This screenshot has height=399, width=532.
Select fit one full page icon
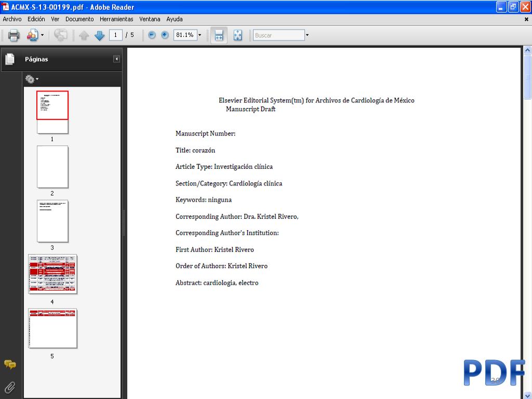[x=238, y=35]
